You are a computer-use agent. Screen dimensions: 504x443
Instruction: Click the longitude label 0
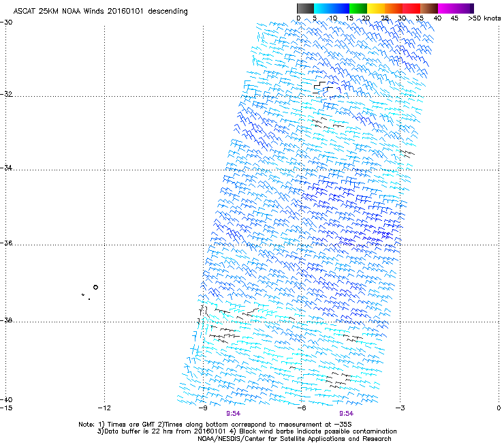(499, 408)
